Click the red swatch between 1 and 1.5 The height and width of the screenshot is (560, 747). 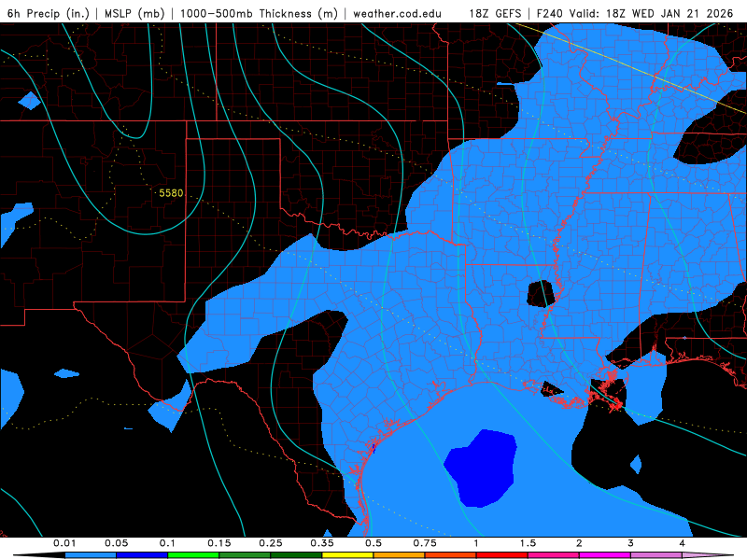(502, 555)
